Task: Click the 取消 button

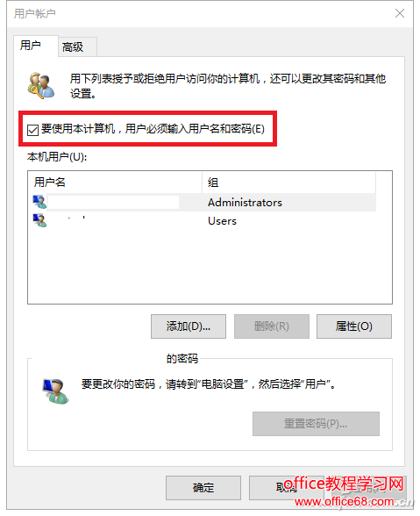Action: pos(286,488)
